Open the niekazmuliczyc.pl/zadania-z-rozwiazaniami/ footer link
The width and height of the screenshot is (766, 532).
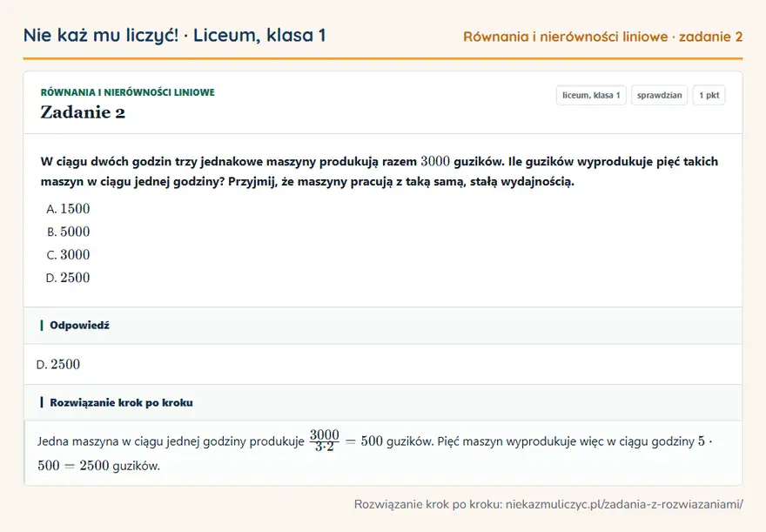(x=624, y=504)
